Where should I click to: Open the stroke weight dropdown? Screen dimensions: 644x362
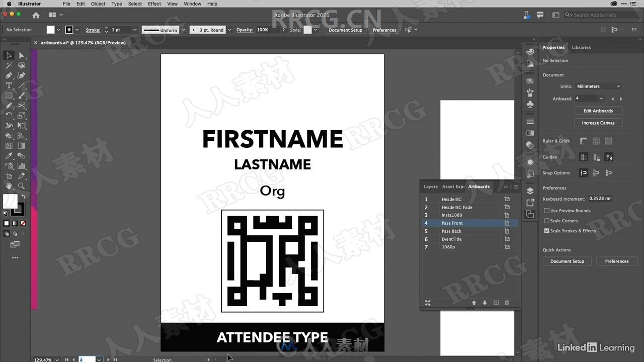click(x=134, y=30)
